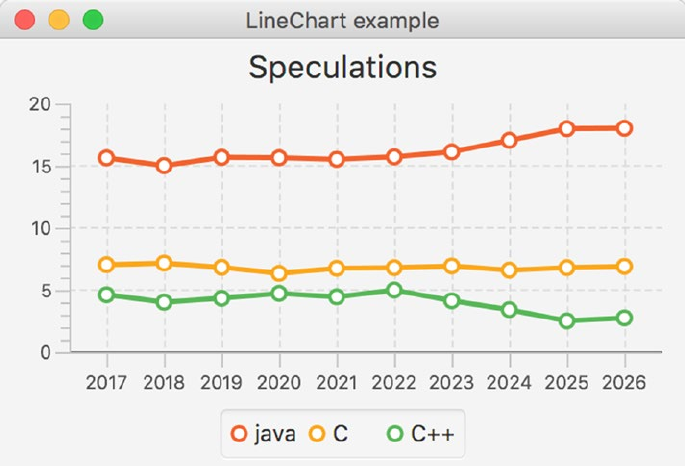The height and width of the screenshot is (466, 685).
Task: Click the C data point for 2020
Action: click(x=279, y=273)
